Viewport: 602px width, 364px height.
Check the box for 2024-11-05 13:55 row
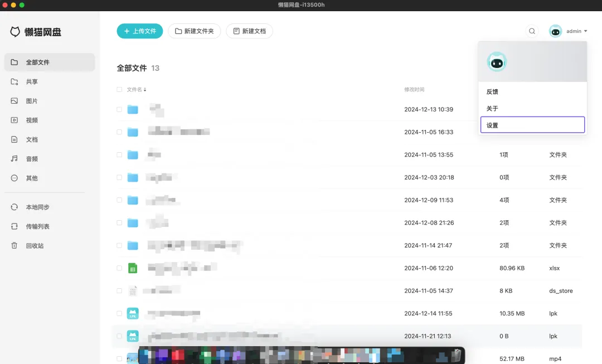pos(119,155)
